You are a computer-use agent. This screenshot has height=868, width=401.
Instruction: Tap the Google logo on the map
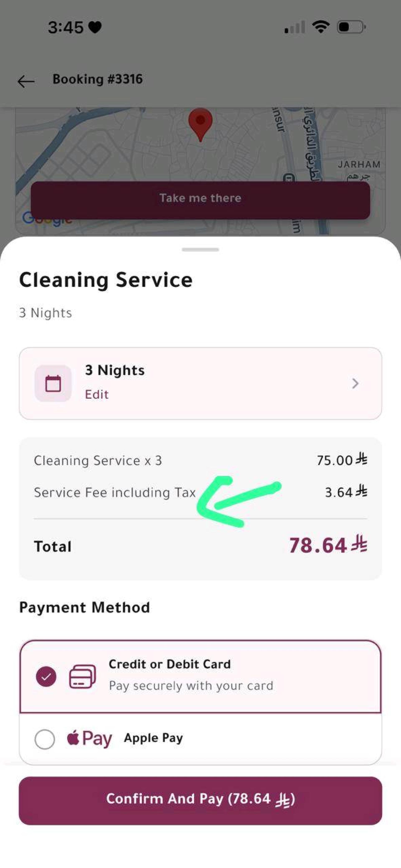point(47,218)
